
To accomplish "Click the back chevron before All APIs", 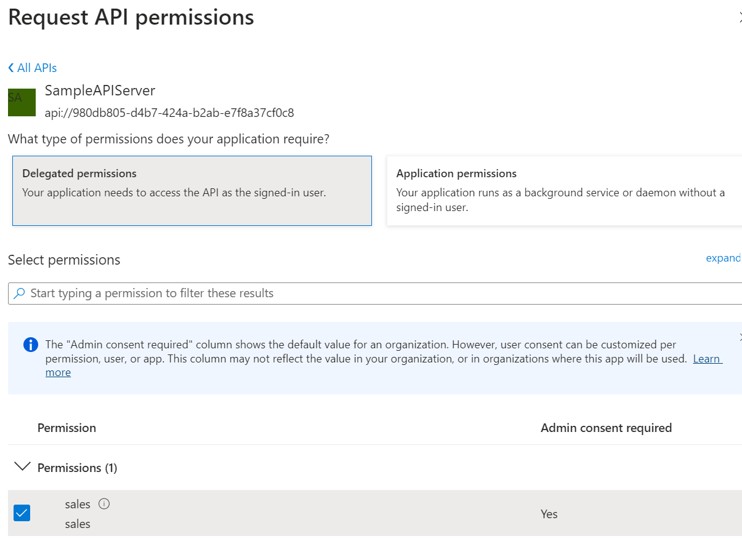I will 10,68.
